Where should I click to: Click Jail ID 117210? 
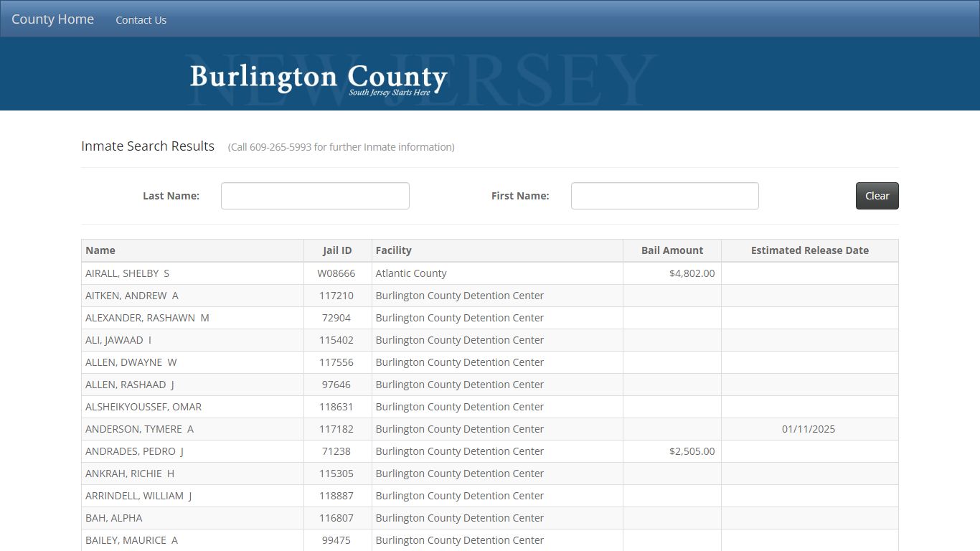pos(336,296)
